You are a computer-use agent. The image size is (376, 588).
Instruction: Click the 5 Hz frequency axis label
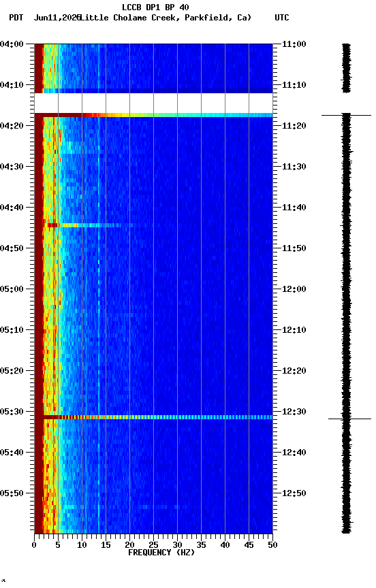[x=58, y=545]
